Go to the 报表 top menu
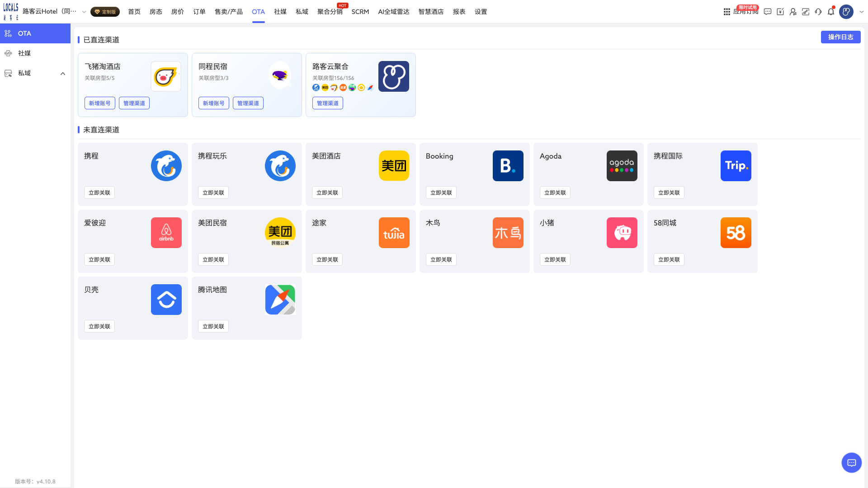The image size is (868, 488). tap(459, 12)
